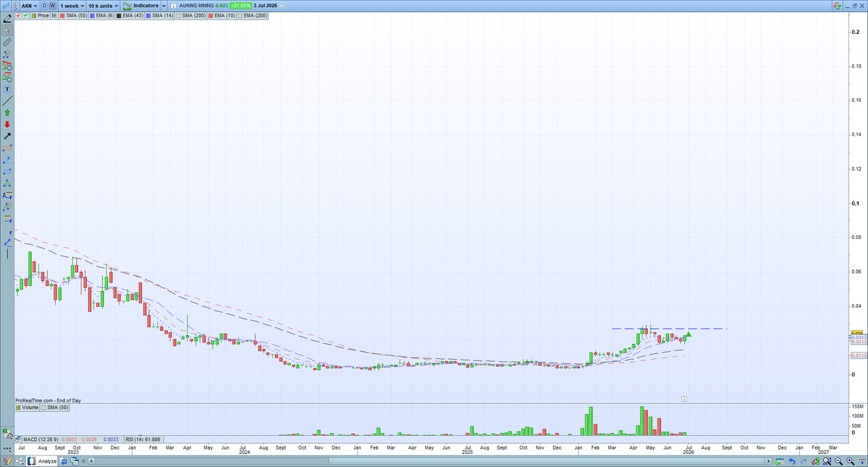
Task: Click the Analyze button
Action: tap(42, 461)
